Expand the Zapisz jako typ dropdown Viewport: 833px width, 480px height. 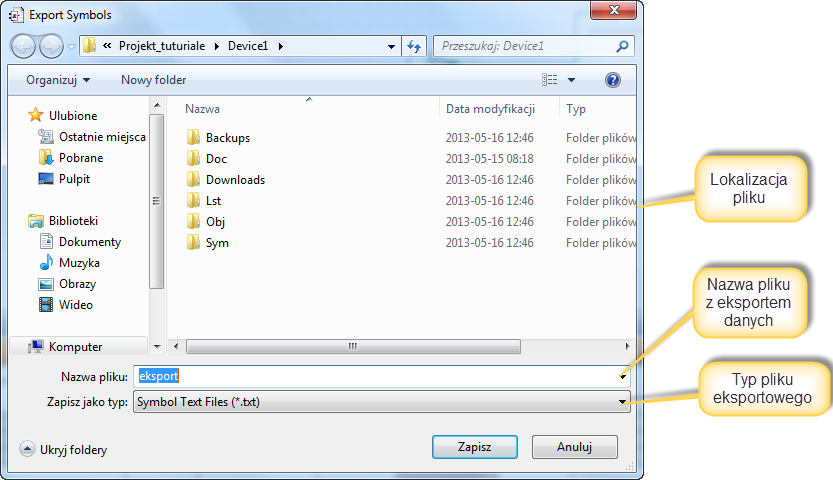pyautogui.click(x=622, y=402)
